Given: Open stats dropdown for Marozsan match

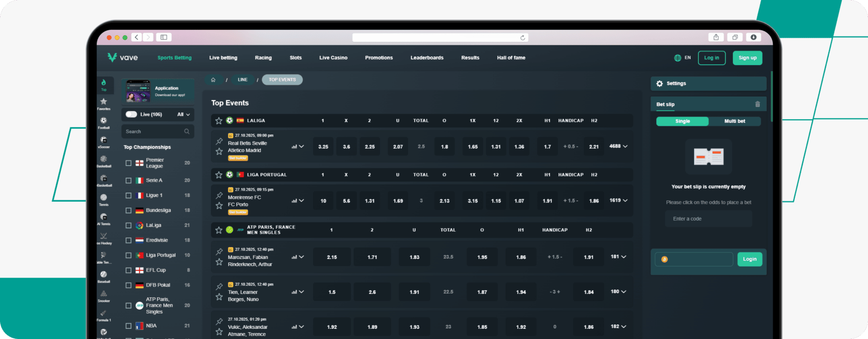Looking at the screenshot, I should tap(298, 257).
